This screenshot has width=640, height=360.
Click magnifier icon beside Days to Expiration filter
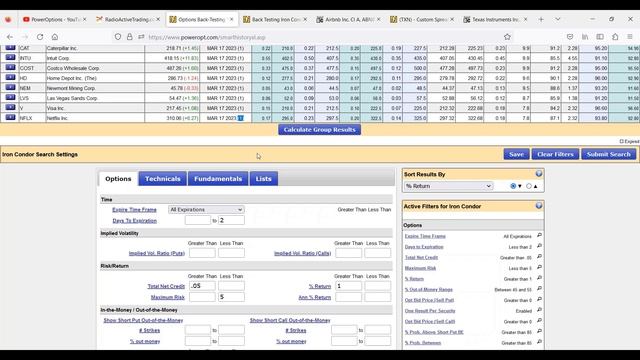tap(539, 246)
